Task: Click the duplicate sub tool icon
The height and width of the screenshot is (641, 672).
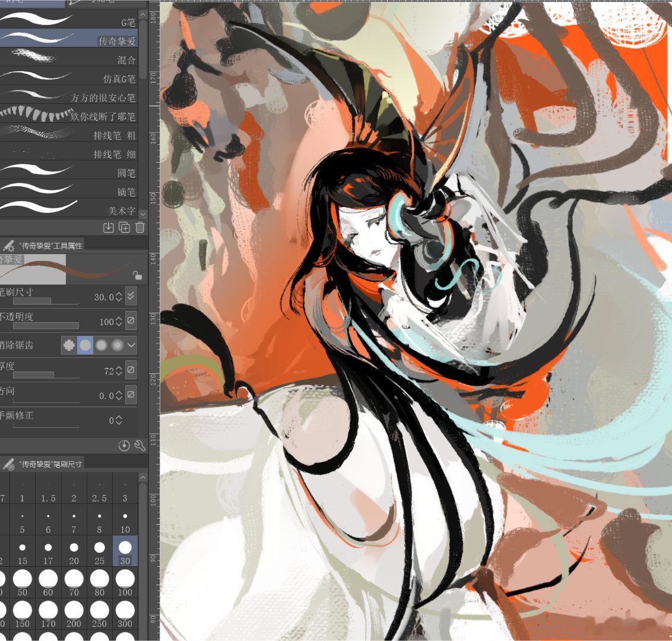Action: [x=124, y=227]
